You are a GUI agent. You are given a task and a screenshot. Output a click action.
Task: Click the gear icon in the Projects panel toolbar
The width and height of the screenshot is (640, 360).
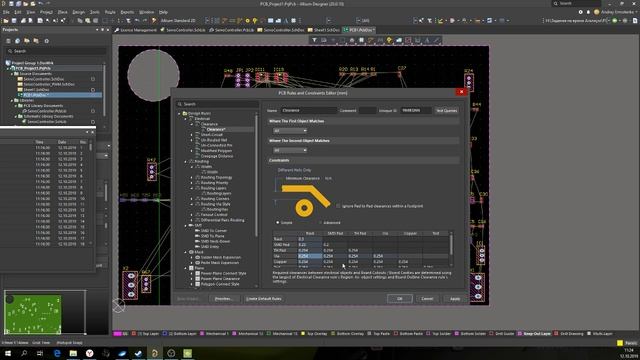[47, 41]
